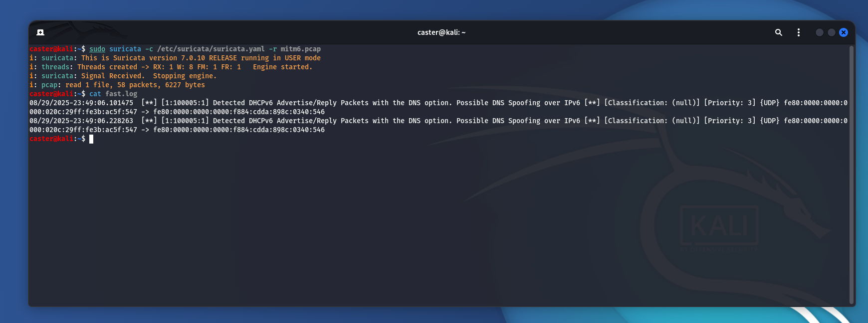868x323 pixels.
Task: Click the mitm6.pcap filename argument
Action: 301,49
